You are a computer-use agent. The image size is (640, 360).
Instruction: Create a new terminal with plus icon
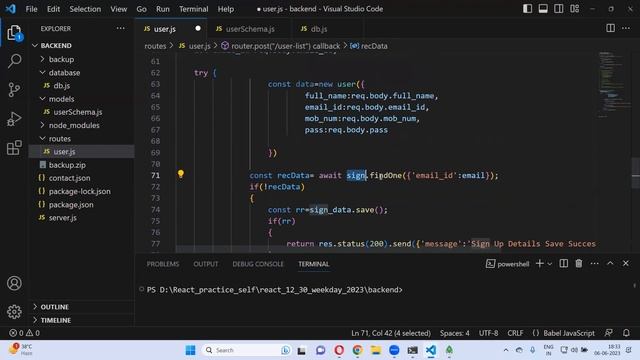pyautogui.click(x=539, y=264)
